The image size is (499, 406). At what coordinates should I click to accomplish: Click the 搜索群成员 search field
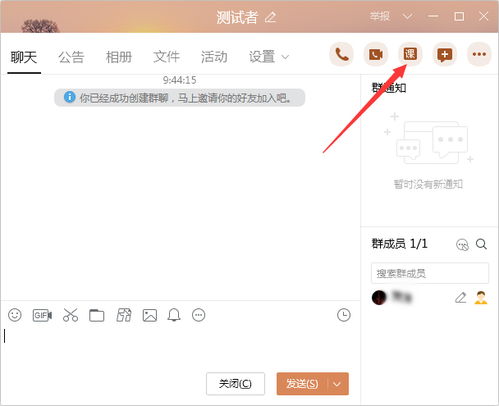[x=430, y=273]
